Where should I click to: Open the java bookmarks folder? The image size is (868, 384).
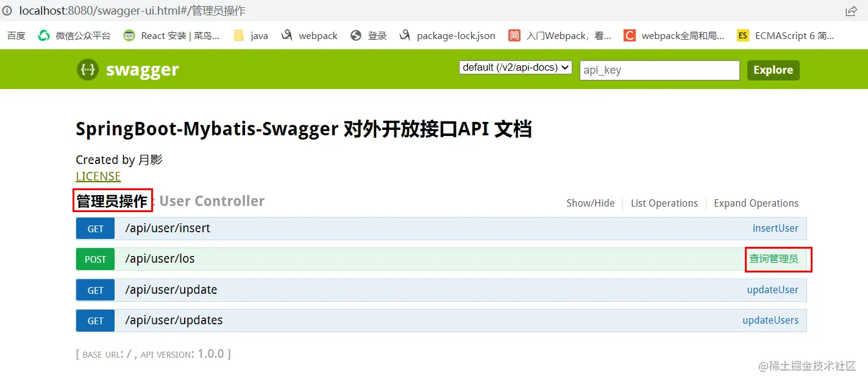(251, 35)
